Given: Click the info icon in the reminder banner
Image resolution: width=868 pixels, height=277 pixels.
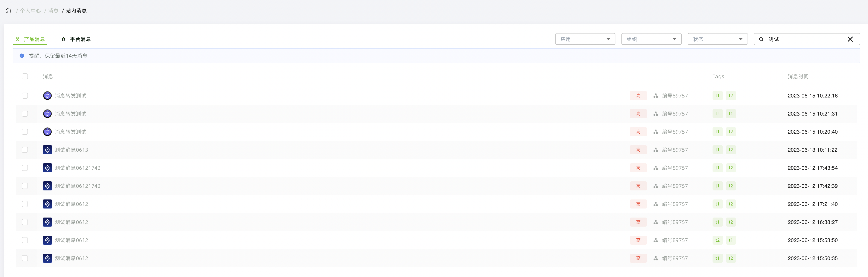Looking at the screenshot, I should (22, 56).
